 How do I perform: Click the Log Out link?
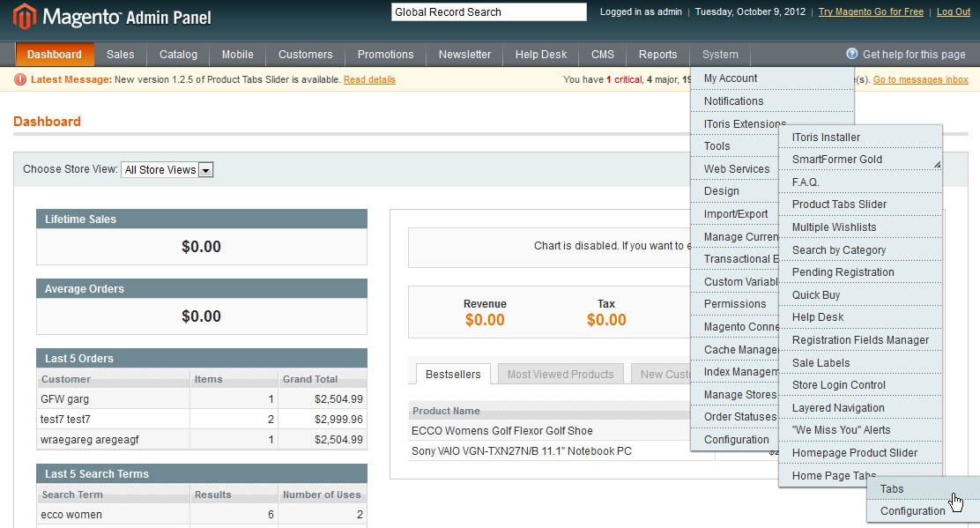click(954, 11)
